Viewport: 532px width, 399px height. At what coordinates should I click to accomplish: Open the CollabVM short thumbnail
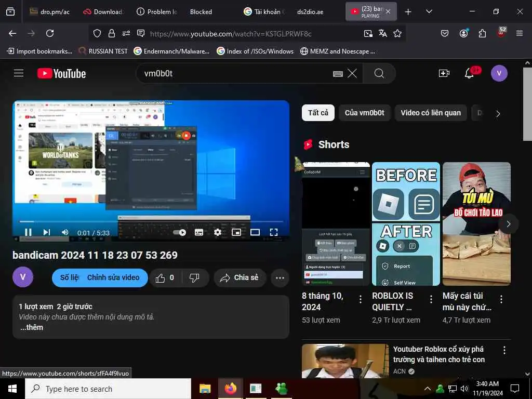pyautogui.click(x=336, y=224)
